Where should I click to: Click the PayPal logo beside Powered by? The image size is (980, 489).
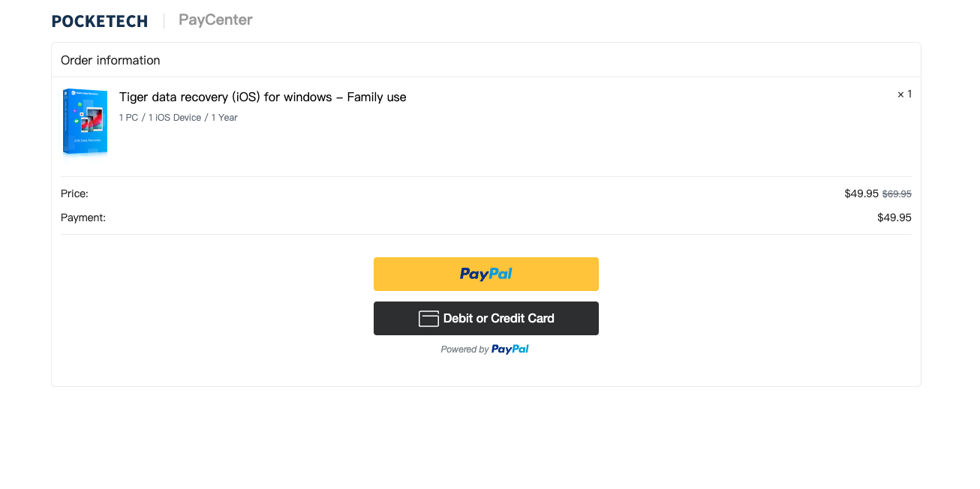pos(510,349)
